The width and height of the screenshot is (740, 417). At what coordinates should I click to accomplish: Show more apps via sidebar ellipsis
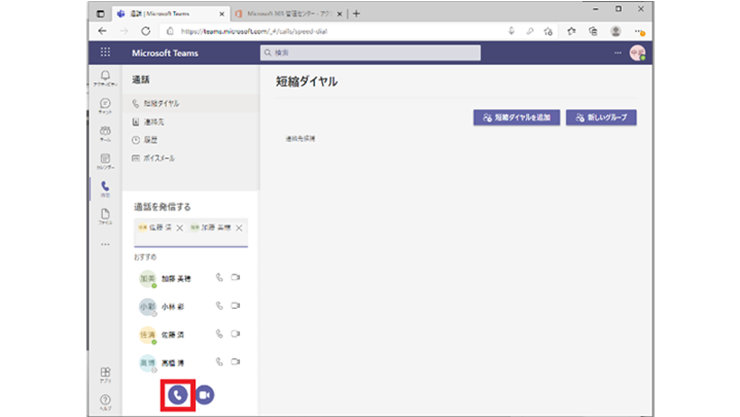105,244
